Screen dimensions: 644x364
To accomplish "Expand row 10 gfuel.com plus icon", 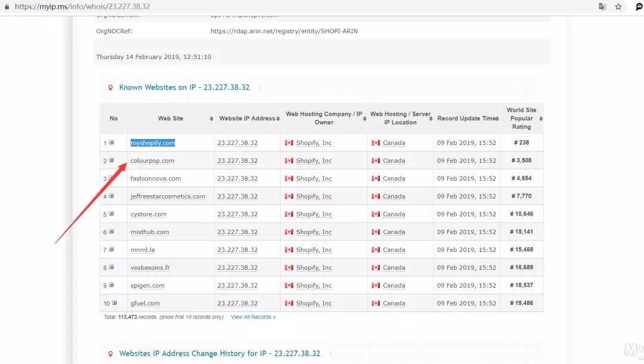I will pyautogui.click(x=114, y=303).
